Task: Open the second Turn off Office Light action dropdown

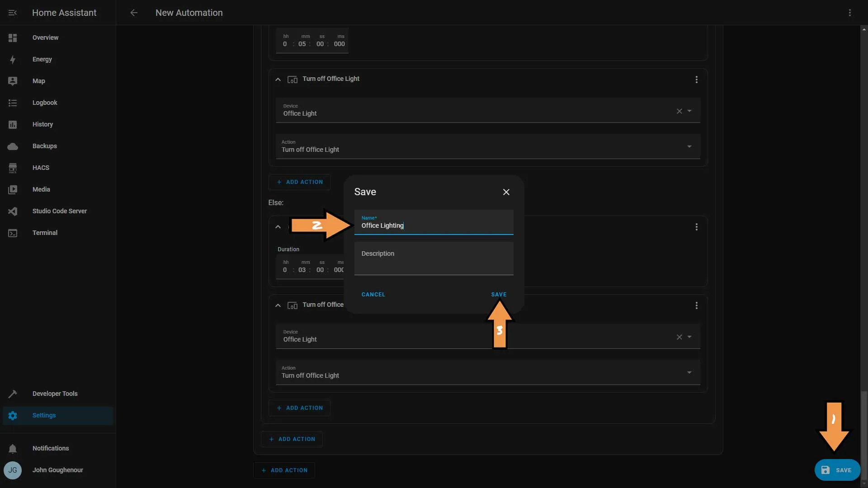Action: 488,372
